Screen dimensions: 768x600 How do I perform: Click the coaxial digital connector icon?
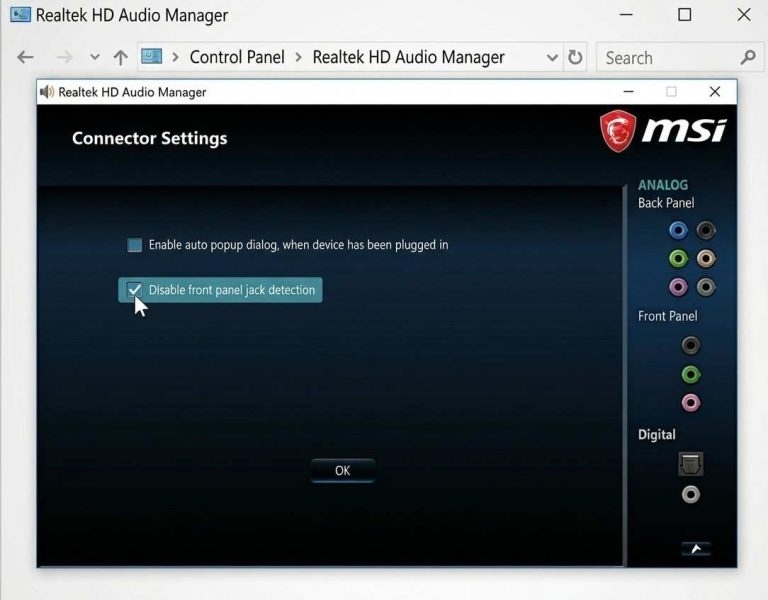691,495
